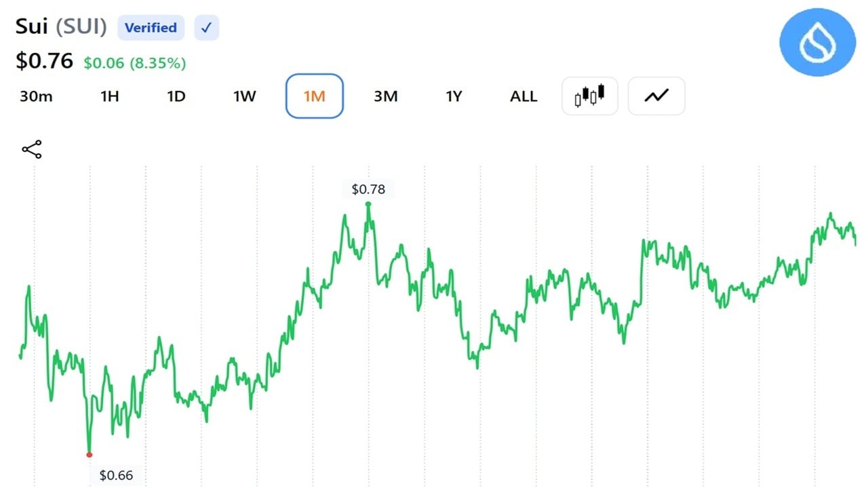Click the Sui (SUI) title
The height and width of the screenshot is (488, 868).
coord(62,27)
